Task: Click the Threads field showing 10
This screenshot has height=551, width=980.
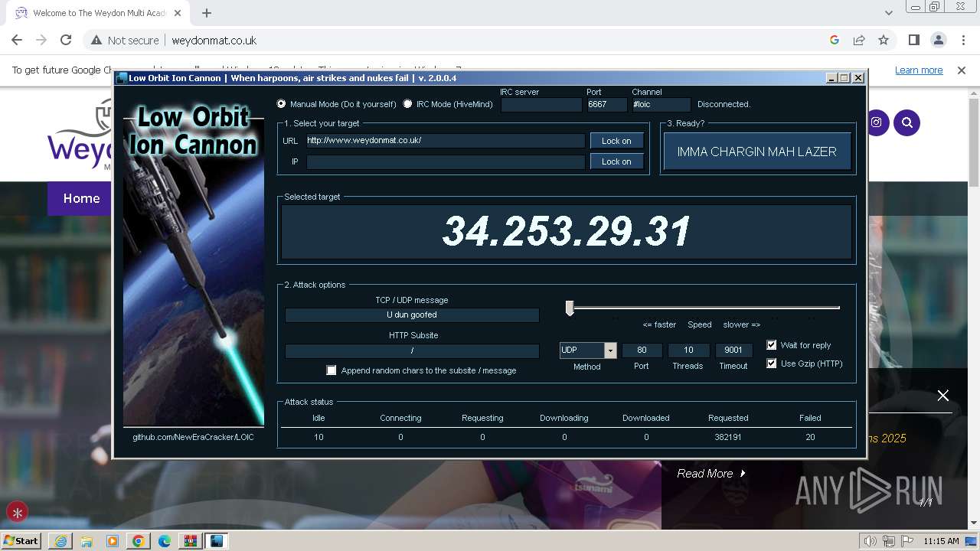Action: [x=688, y=350]
